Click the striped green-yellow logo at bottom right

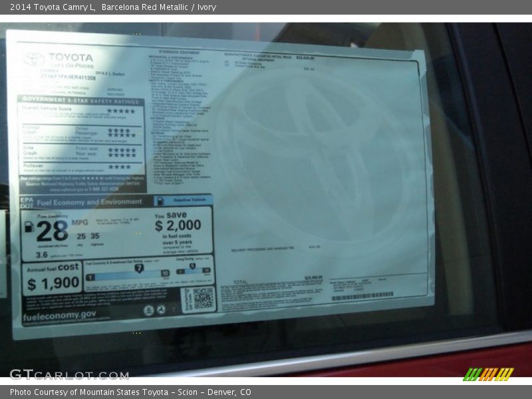coord(489,374)
